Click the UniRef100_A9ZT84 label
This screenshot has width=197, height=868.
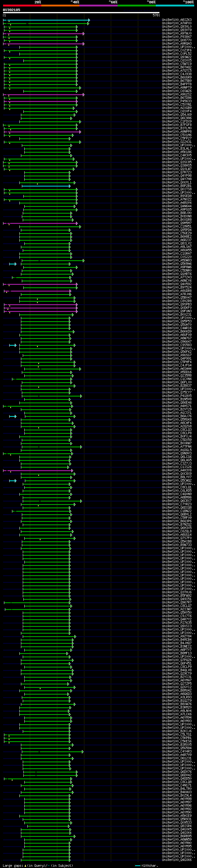[176, 636]
